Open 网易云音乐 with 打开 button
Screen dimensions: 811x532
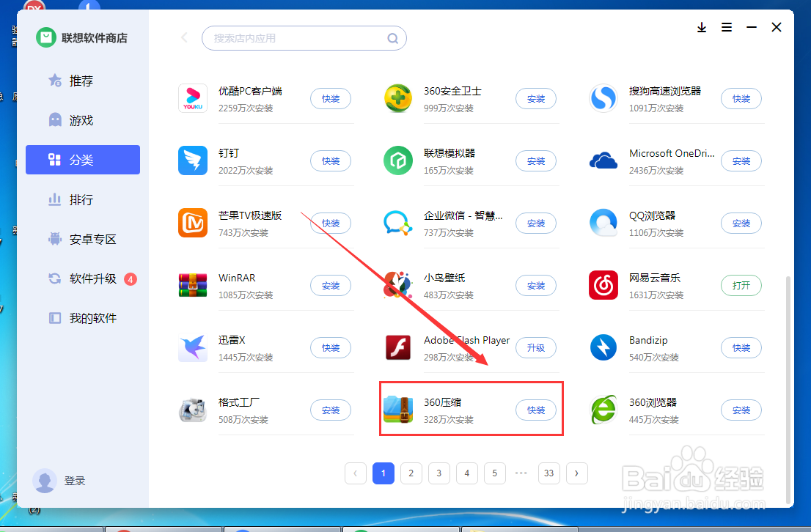(741, 285)
